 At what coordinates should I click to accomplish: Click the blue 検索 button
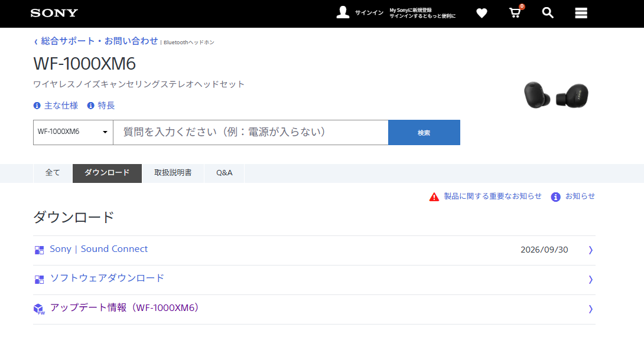(424, 132)
